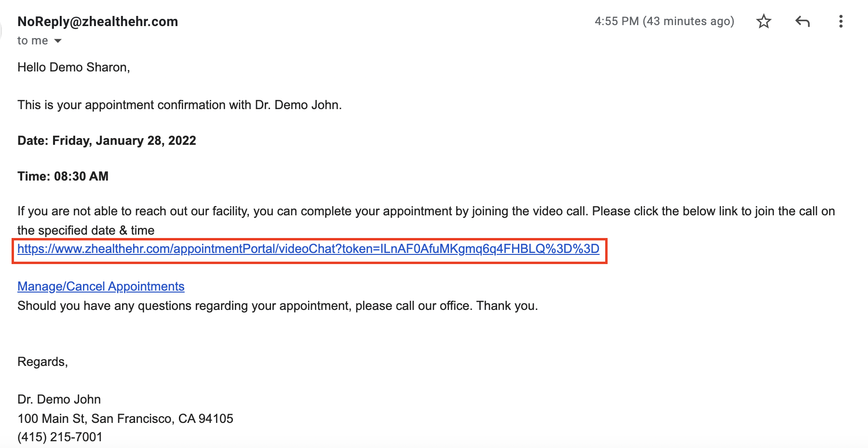Click the "to me" recipient text

(x=33, y=41)
